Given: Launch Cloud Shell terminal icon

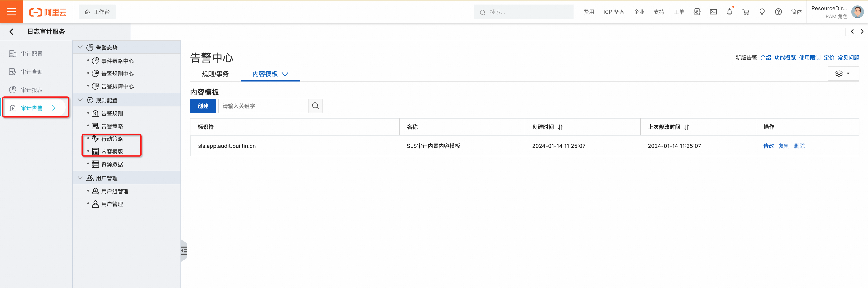Looking at the screenshot, I should click(x=713, y=12).
